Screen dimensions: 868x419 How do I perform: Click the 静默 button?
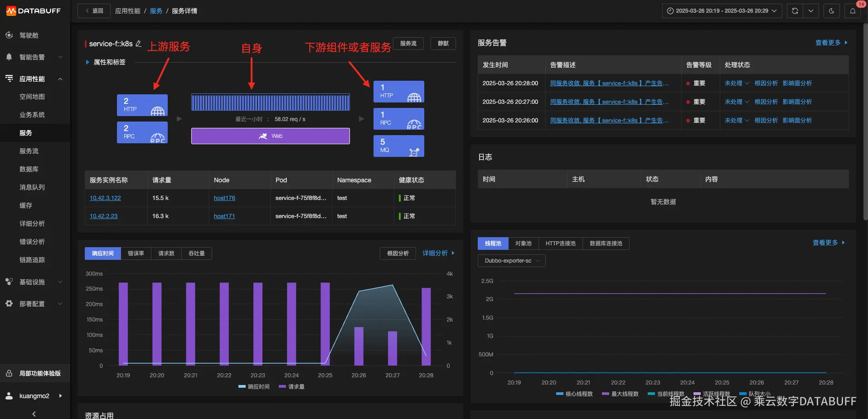click(x=443, y=44)
